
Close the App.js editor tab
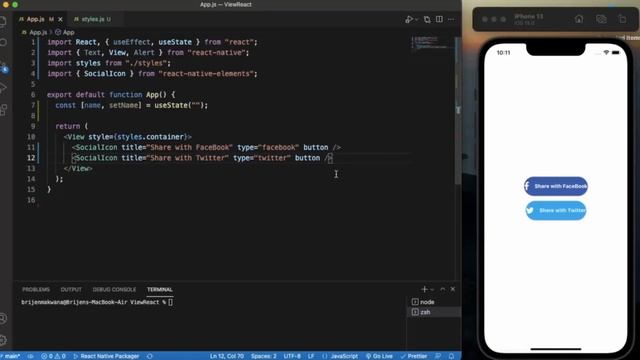[x=60, y=19]
